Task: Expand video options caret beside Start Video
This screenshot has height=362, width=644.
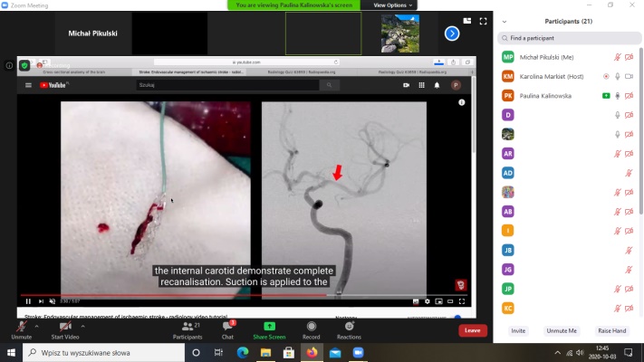Action: pos(82,327)
